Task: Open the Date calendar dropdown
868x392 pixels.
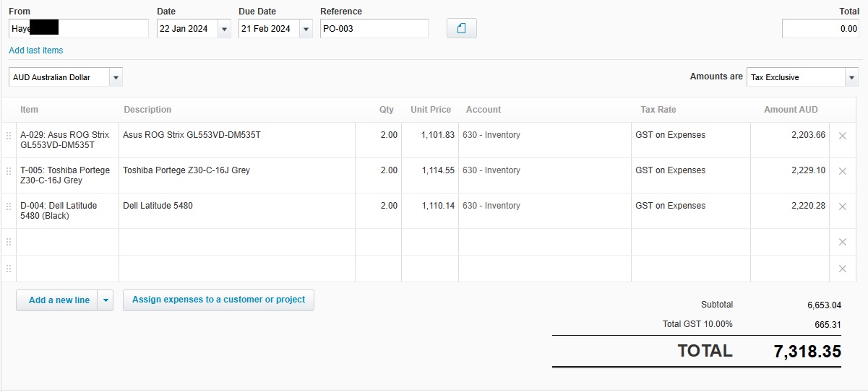Action: click(223, 29)
